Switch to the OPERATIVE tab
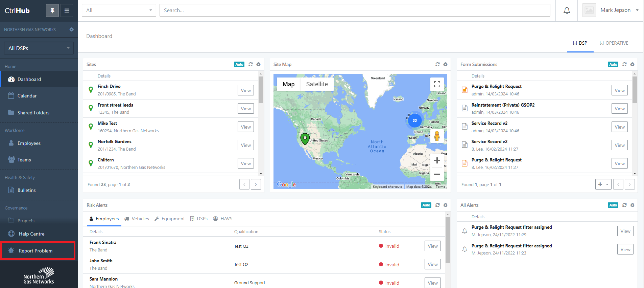The width and height of the screenshot is (644, 288). coord(614,43)
